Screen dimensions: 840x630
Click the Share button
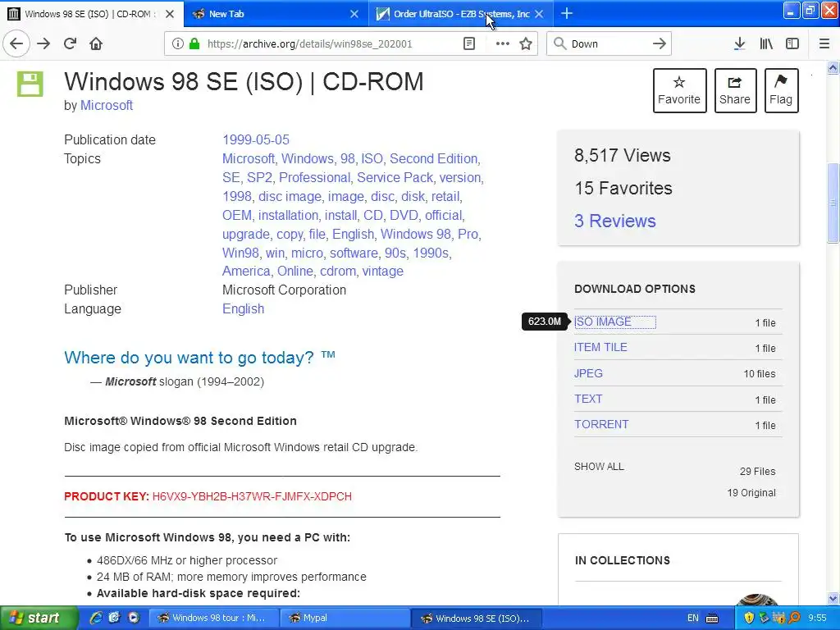(735, 90)
